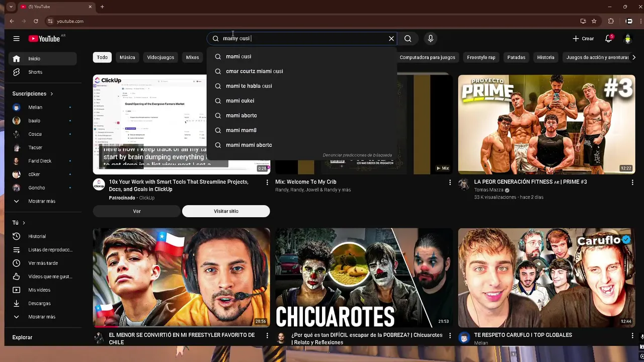Screen dimensions: 644x362
Task: Expand the Suscripciones section chevron
Action: pos(51,94)
